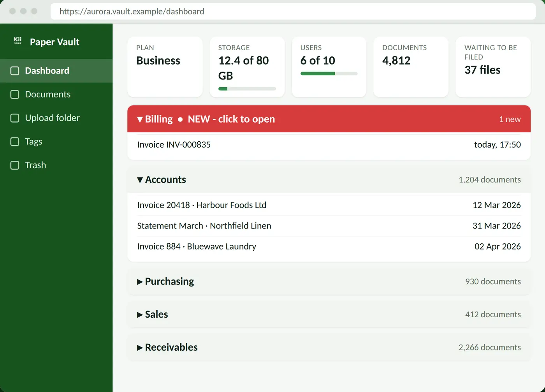
Task: Click the '412 documents' count
Action: [493, 315]
